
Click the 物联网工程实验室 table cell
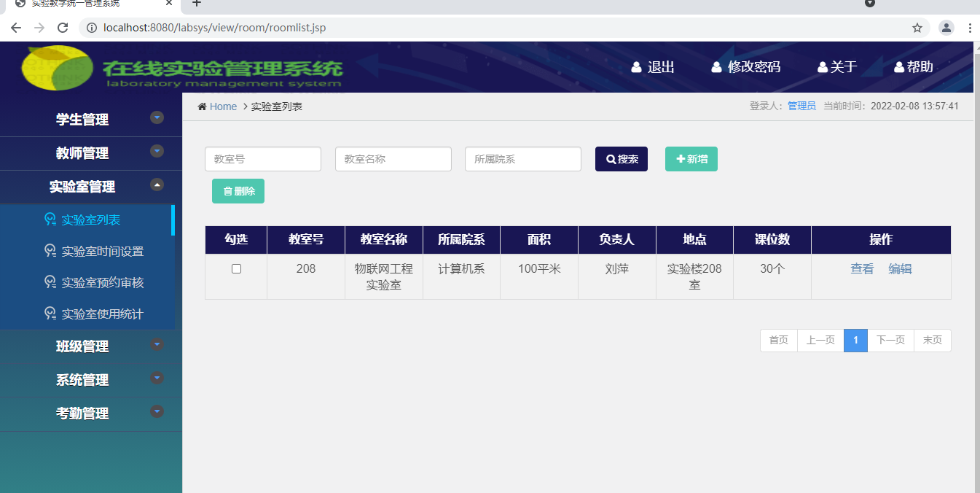pyautogui.click(x=384, y=276)
